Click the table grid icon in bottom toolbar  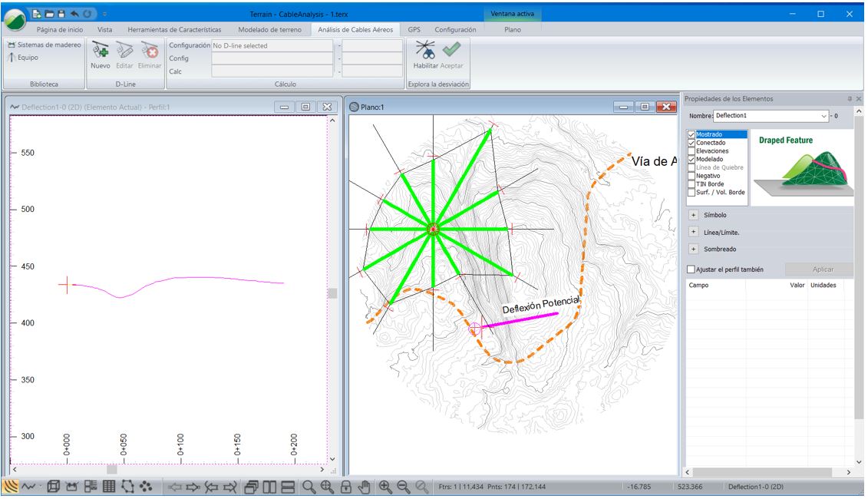(108, 486)
